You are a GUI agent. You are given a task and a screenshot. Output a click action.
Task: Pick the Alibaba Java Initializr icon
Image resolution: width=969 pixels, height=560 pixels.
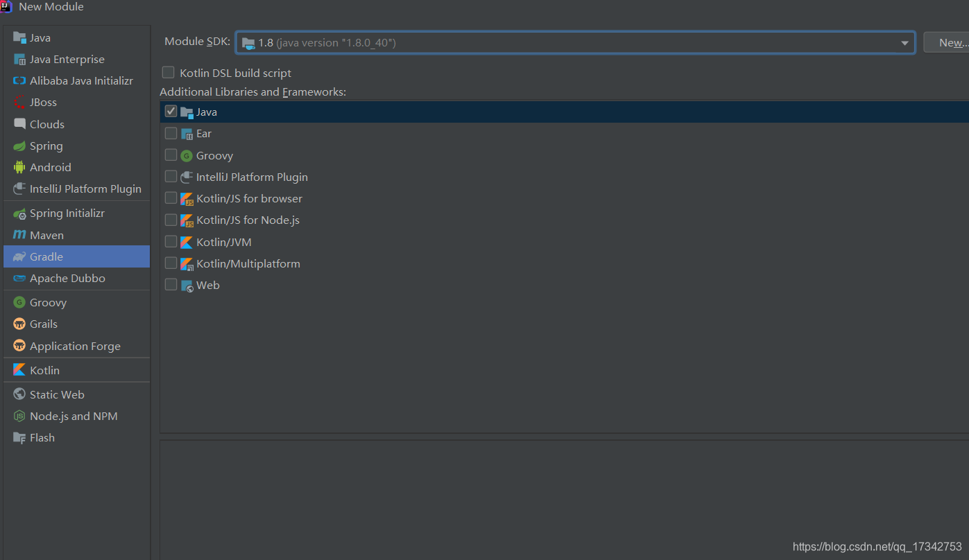pyautogui.click(x=19, y=81)
